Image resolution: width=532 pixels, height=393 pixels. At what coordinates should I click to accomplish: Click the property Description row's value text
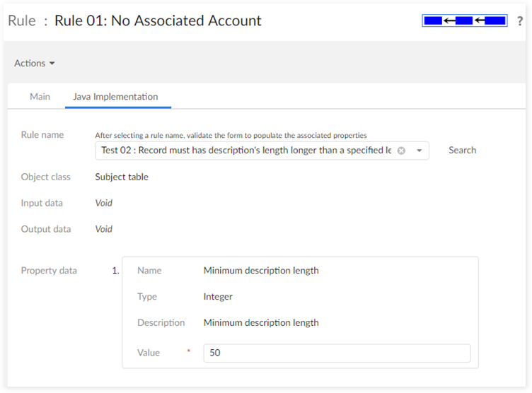261,323
